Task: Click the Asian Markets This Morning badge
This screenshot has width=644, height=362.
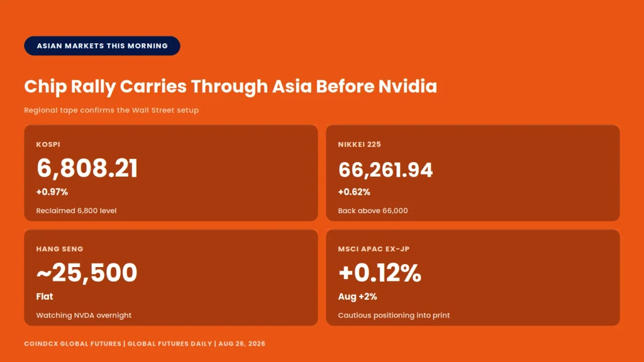Action: pos(102,46)
